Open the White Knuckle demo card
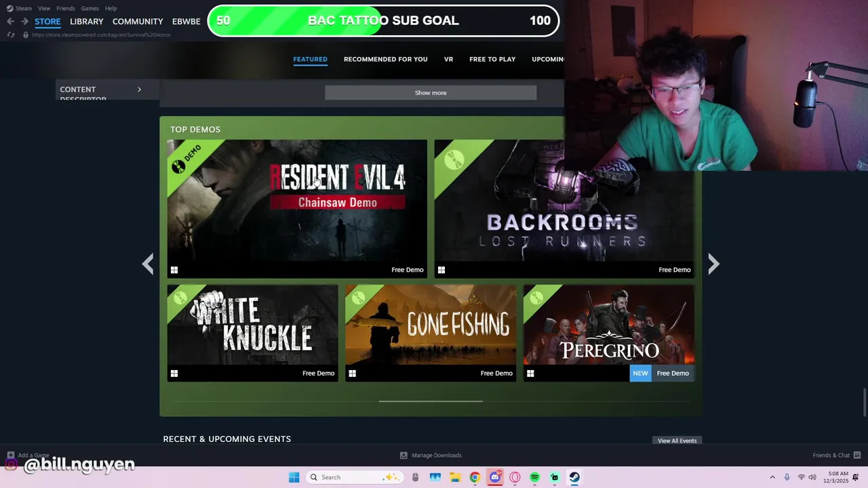The width and height of the screenshot is (868, 488). [x=253, y=333]
